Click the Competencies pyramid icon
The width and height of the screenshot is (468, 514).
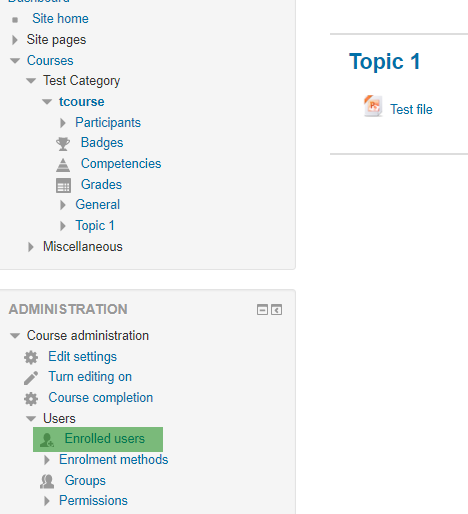tap(63, 165)
